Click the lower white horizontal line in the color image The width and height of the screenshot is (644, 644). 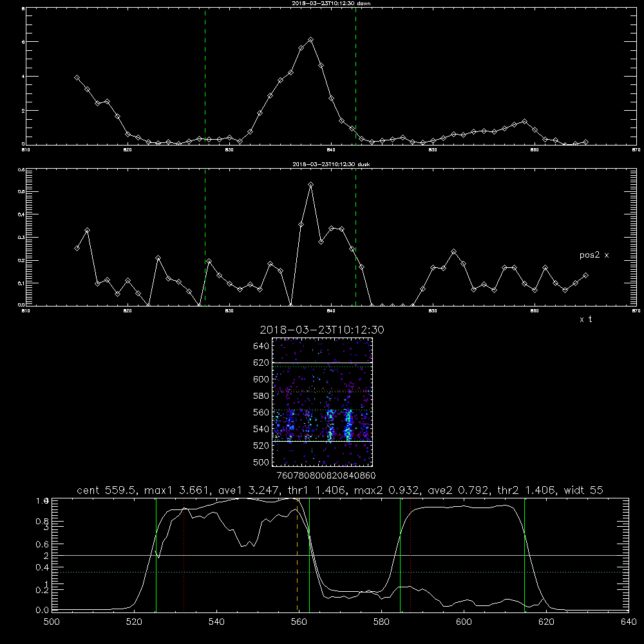tap(322, 442)
